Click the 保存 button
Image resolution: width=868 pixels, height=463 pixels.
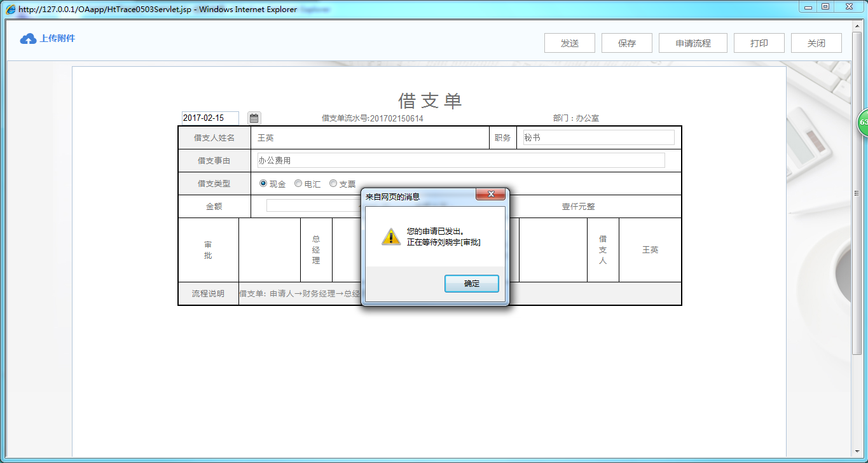point(626,43)
